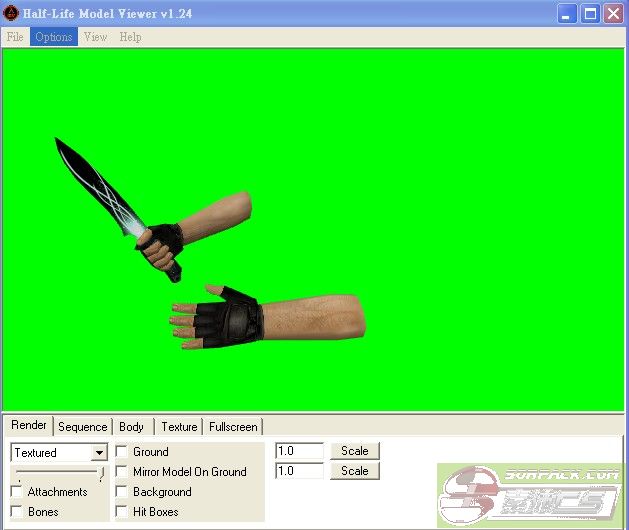
Task: Select the Fullscreen tab
Action: pos(232,427)
